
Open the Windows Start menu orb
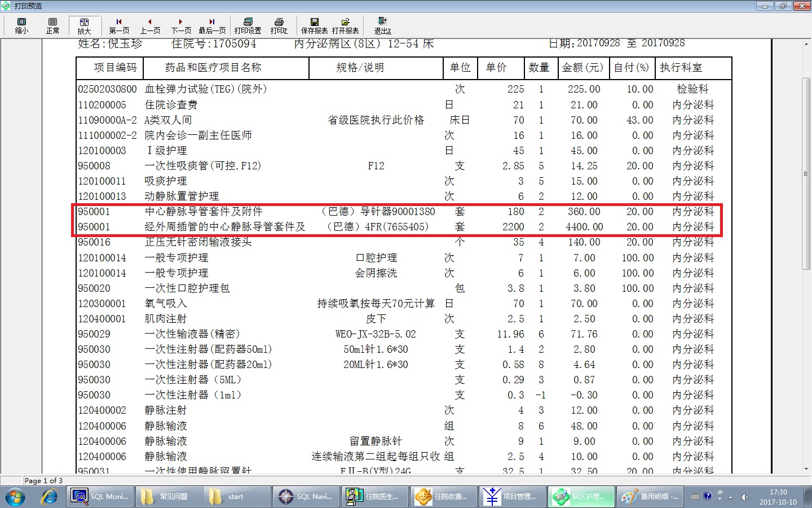(15, 497)
